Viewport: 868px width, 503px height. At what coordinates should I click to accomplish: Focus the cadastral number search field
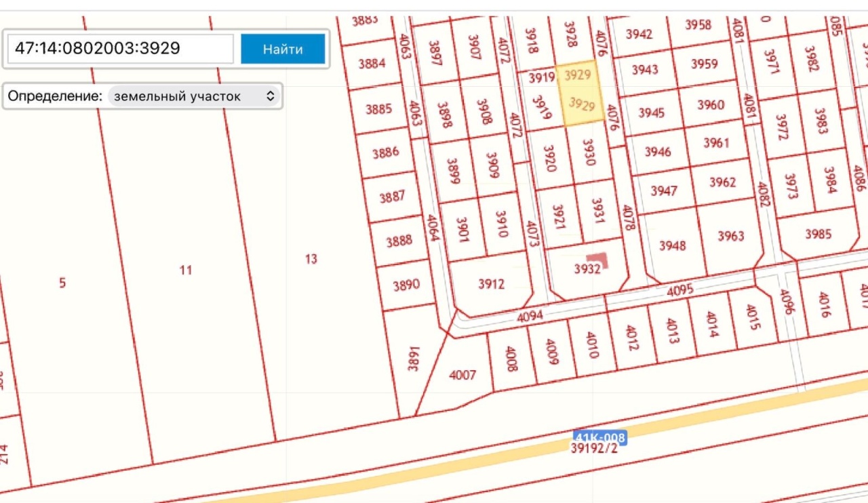[x=121, y=49]
